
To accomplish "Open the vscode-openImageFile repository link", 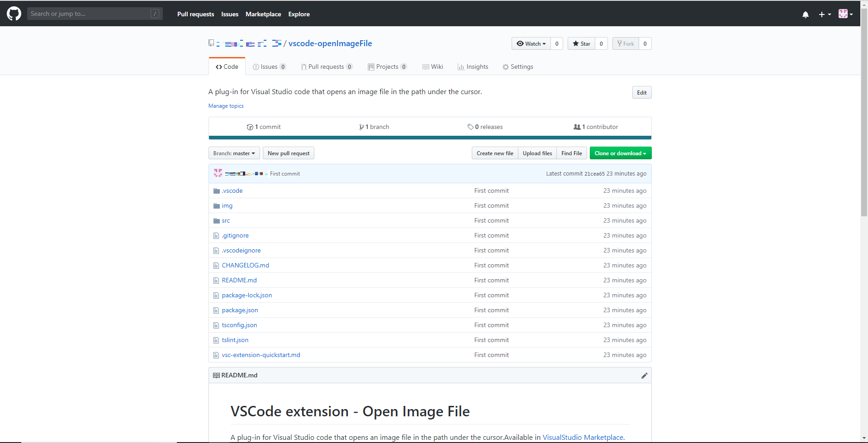I will click(330, 43).
